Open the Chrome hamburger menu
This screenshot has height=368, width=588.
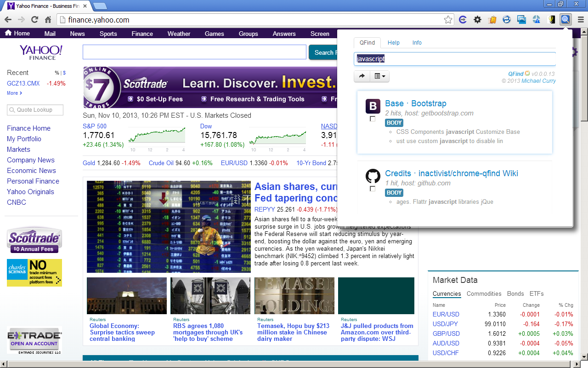(580, 20)
